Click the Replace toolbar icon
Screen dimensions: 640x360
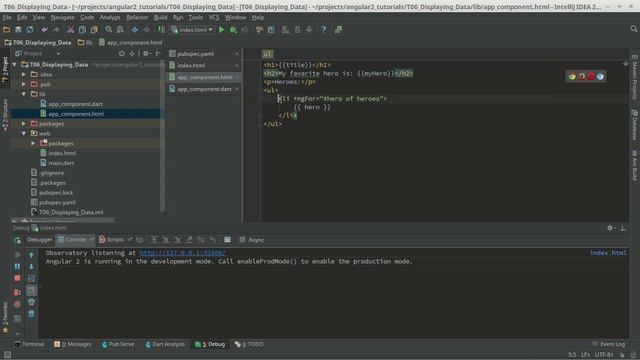(x=120, y=30)
